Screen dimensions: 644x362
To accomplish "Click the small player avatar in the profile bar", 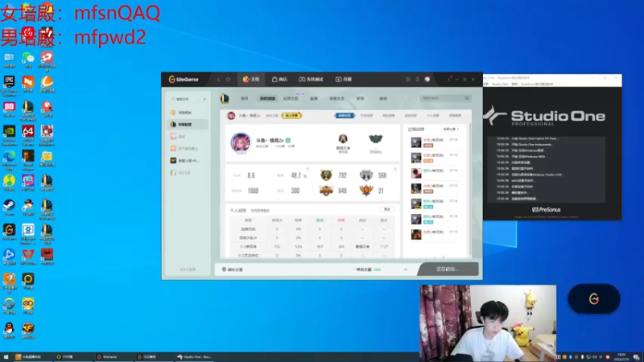I will click(x=231, y=116).
